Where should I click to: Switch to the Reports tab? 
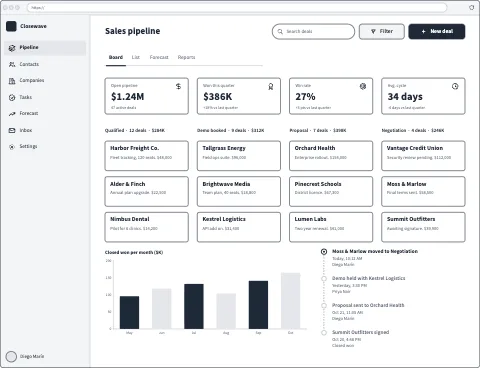coord(186,57)
